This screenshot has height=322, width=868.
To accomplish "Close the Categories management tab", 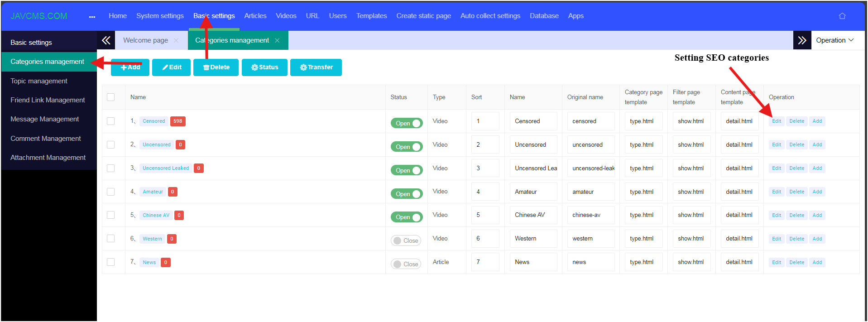I will click(277, 41).
